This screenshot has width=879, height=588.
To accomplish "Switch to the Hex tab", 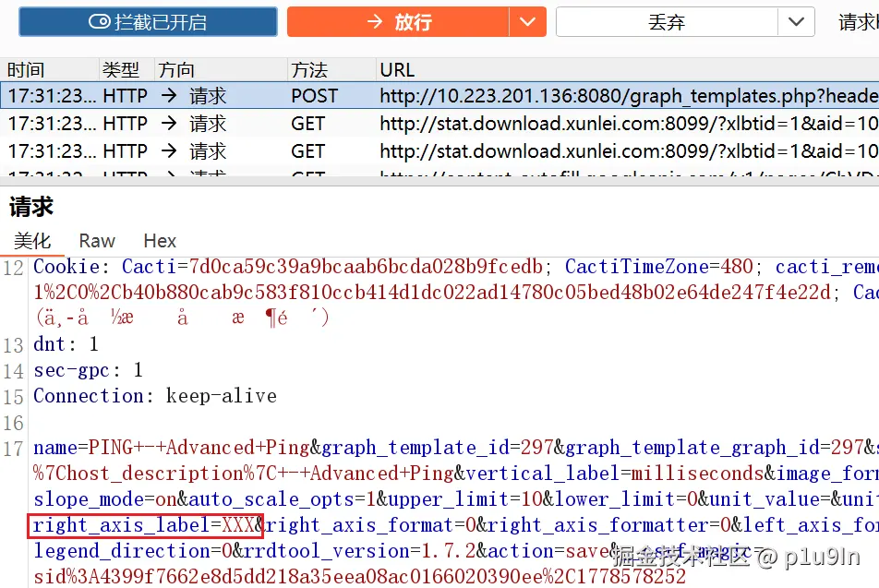I will point(160,241).
